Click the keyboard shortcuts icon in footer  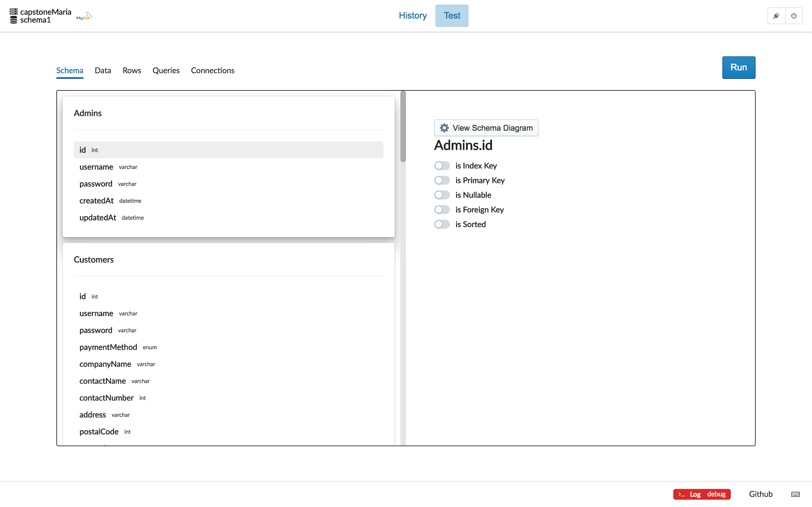click(795, 494)
